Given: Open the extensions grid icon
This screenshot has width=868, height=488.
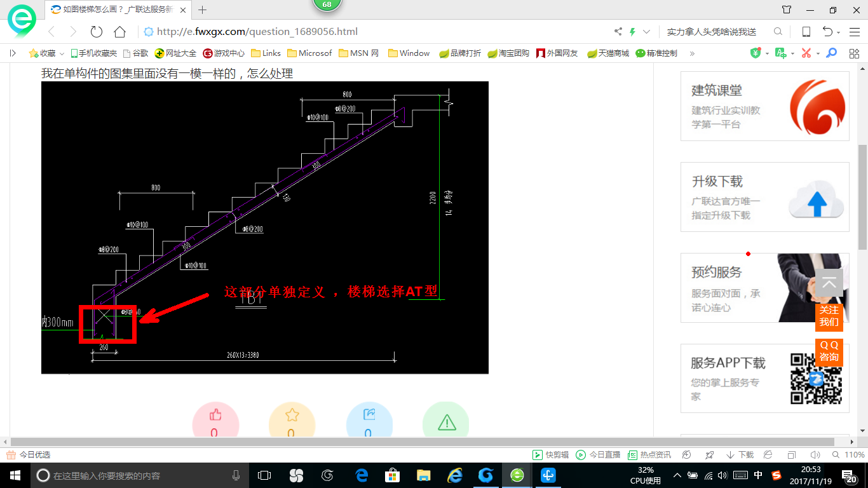Looking at the screenshot, I should [854, 53].
